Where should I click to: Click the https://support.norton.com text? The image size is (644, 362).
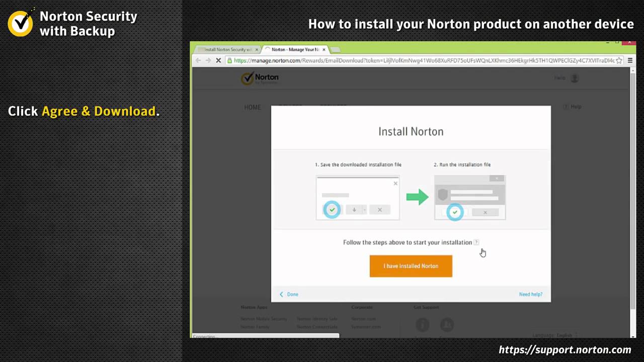[x=565, y=349]
